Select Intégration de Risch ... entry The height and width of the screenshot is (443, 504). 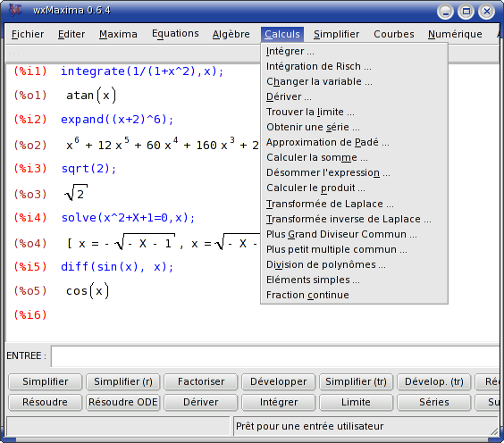(354, 66)
